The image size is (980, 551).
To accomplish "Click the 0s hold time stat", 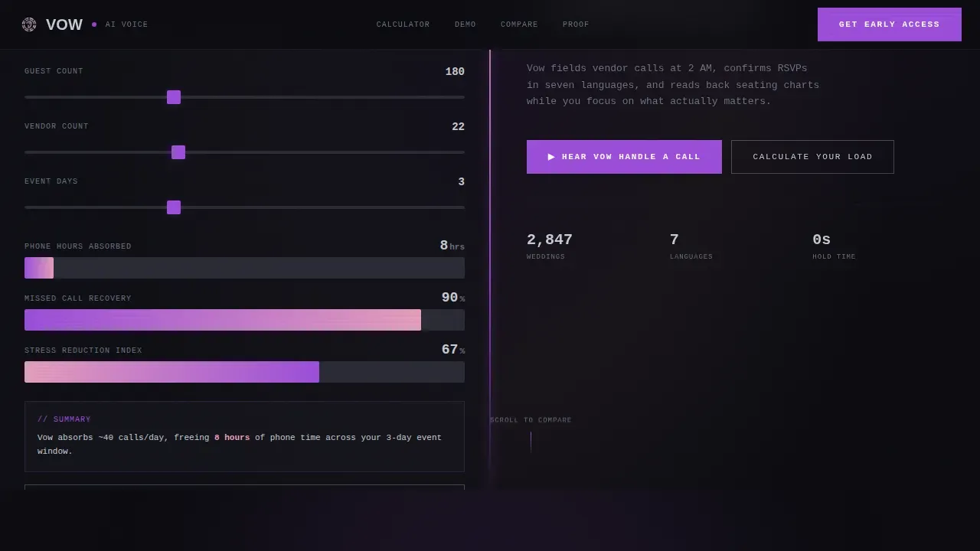I will pos(822,240).
